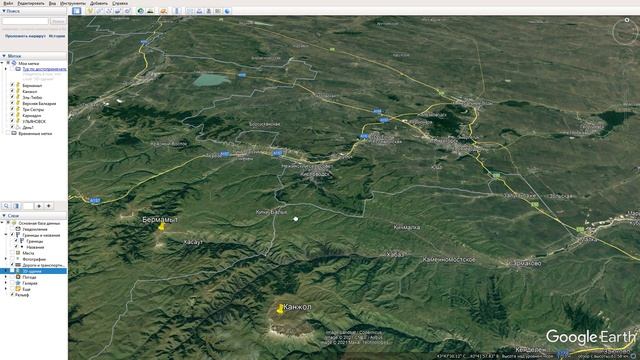The width and height of the screenshot is (640, 360).
Task: Click the Email toolbar icon
Action: coord(190,11)
